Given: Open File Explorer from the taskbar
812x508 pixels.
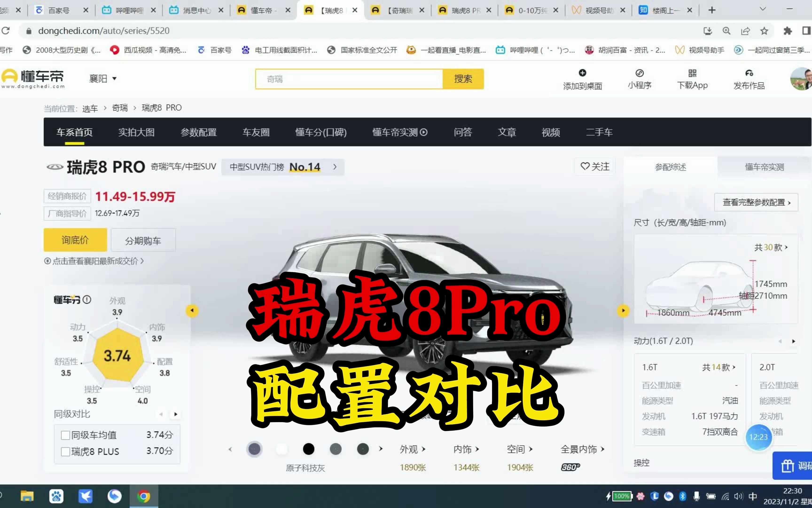Looking at the screenshot, I should (x=27, y=496).
